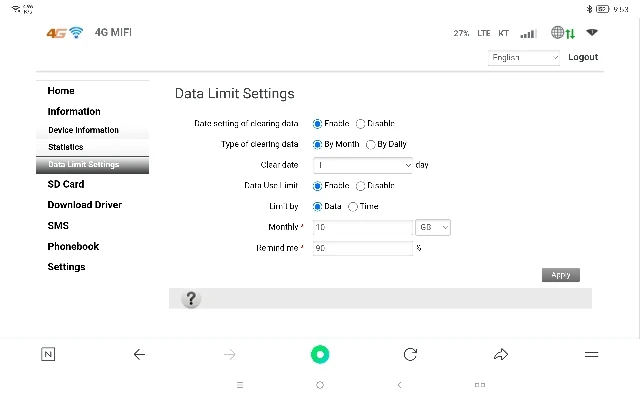Click the Apply button
The width and height of the screenshot is (640, 400).
[561, 275]
